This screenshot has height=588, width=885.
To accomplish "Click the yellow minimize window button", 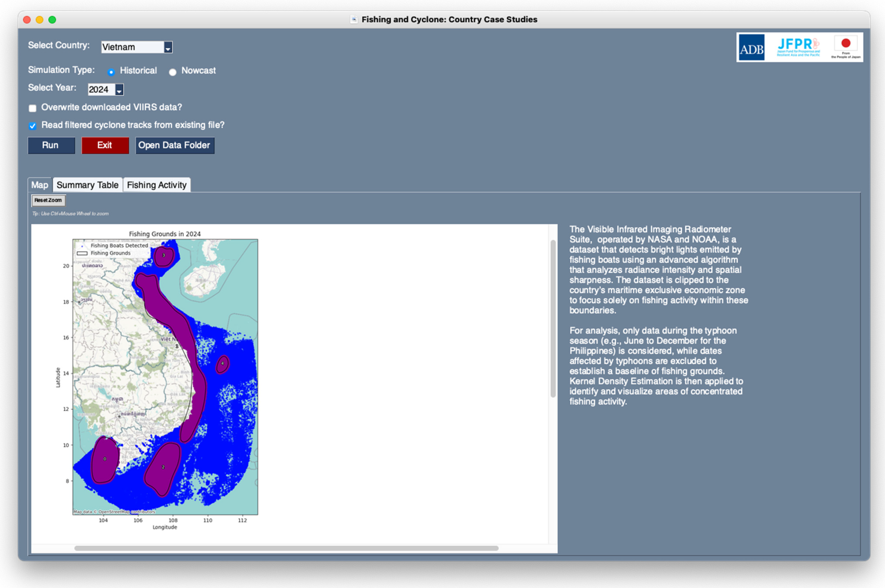I will tap(39, 19).
